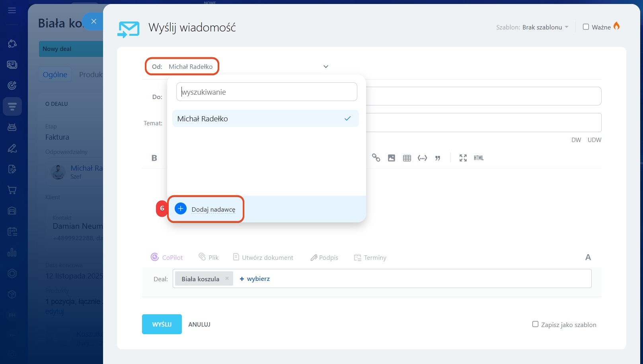Expand editor to fullscreen mode

[463, 158]
